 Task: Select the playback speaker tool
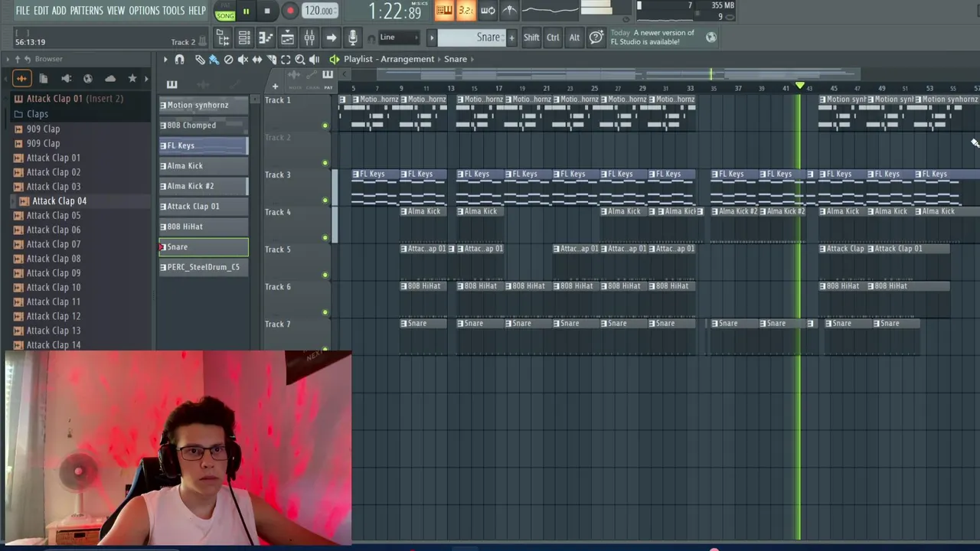pyautogui.click(x=314, y=59)
